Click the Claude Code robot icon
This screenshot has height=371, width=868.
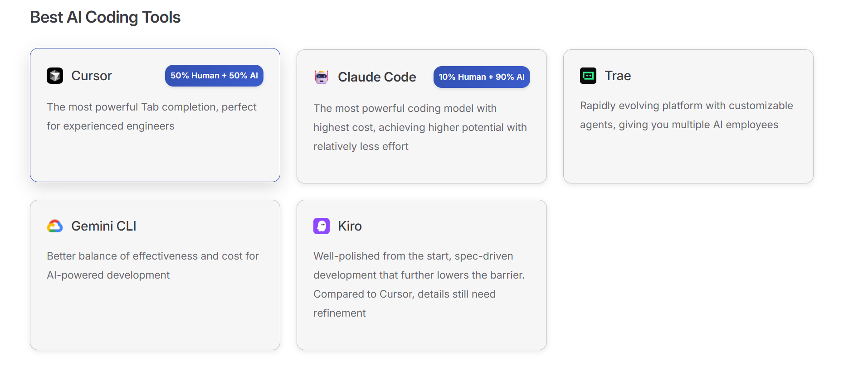point(321,77)
